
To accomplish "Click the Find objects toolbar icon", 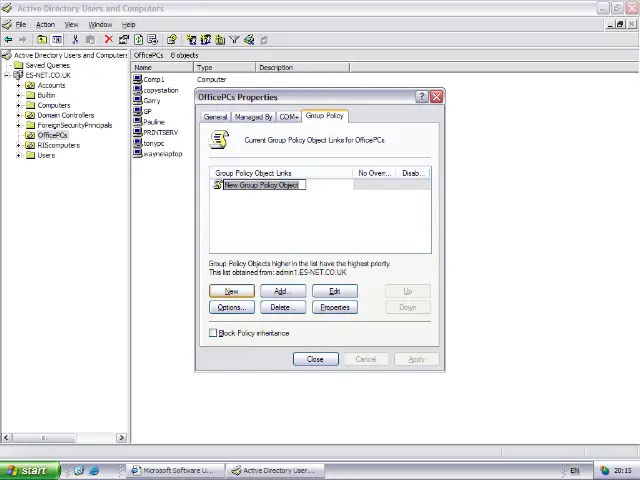I will coord(249,40).
